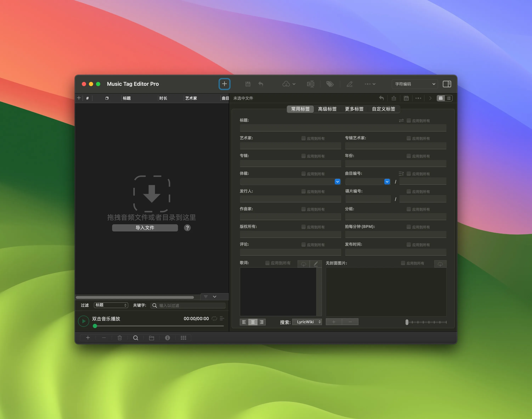
Task: Switch to table layout view icon
Action: pyautogui.click(x=441, y=98)
